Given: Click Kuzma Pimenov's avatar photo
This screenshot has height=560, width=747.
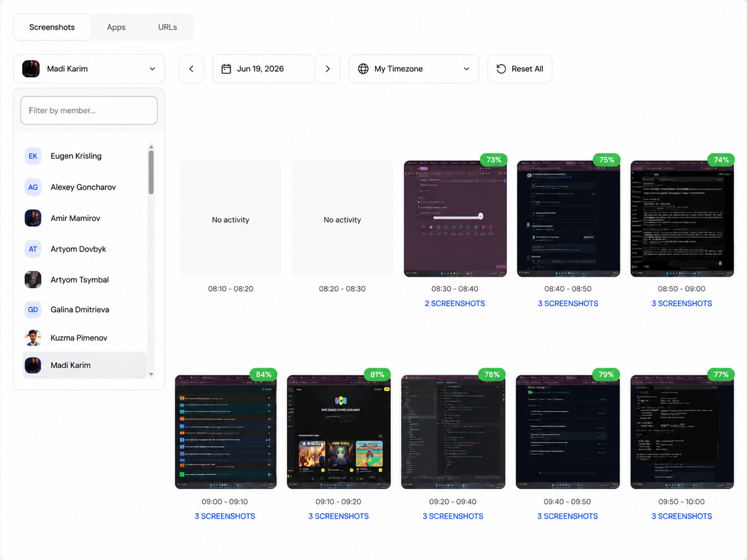Looking at the screenshot, I should (x=33, y=338).
